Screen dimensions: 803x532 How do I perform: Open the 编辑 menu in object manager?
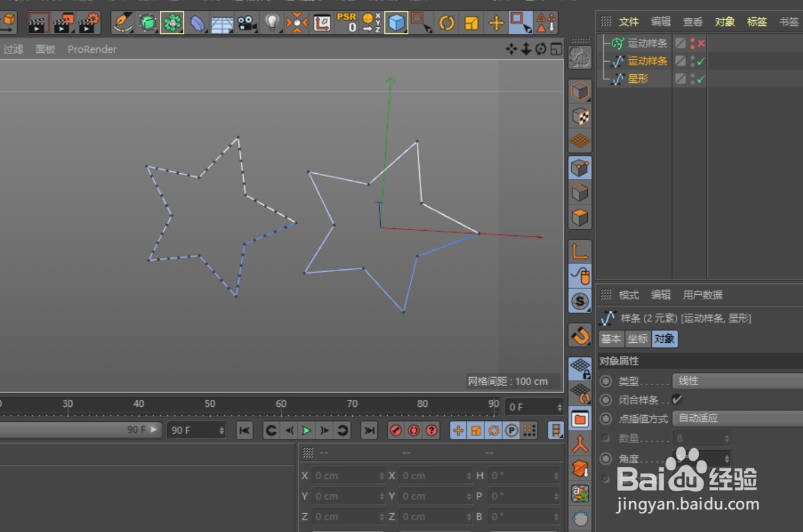pyautogui.click(x=661, y=22)
